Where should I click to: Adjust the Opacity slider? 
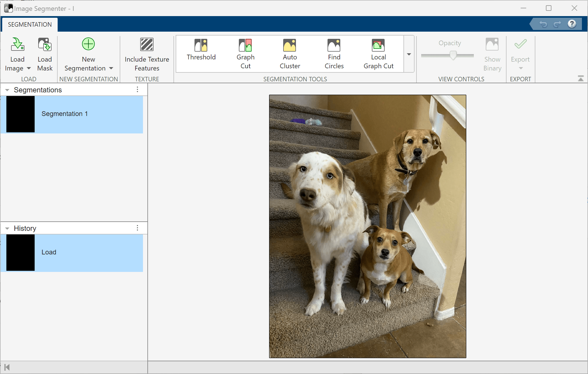coord(453,55)
